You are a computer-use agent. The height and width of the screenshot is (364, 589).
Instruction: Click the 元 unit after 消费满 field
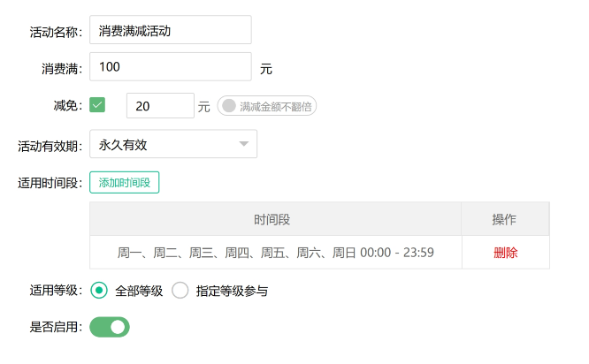point(266,68)
